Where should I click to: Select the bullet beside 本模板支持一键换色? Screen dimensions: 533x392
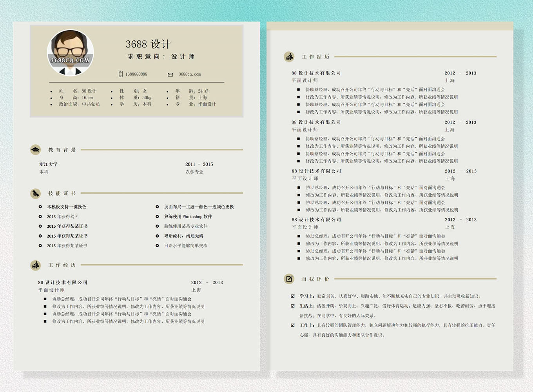coord(40,207)
